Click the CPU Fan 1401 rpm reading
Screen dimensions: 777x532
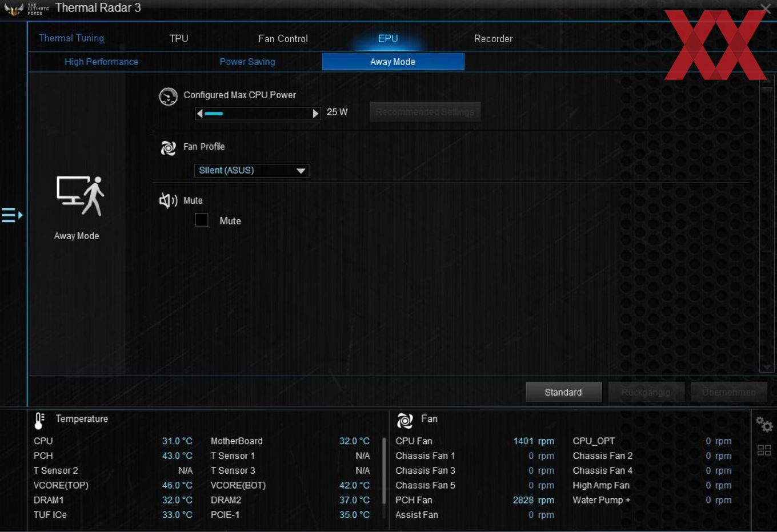click(534, 441)
